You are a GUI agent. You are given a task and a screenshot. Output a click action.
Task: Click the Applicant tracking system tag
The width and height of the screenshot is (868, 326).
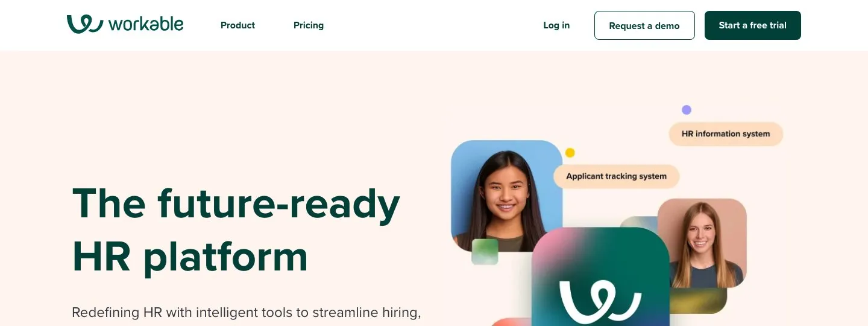click(x=616, y=176)
